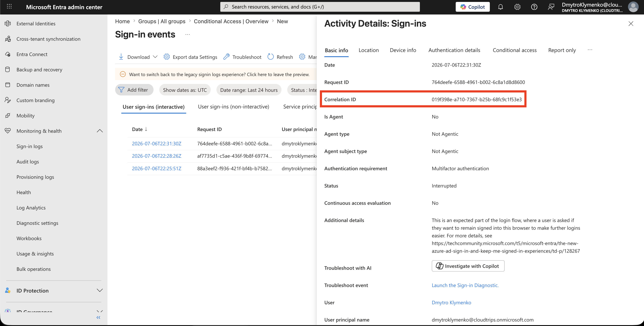Select the Device info tab
Screen dimensions: 644x326
pyautogui.click(x=403, y=50)
